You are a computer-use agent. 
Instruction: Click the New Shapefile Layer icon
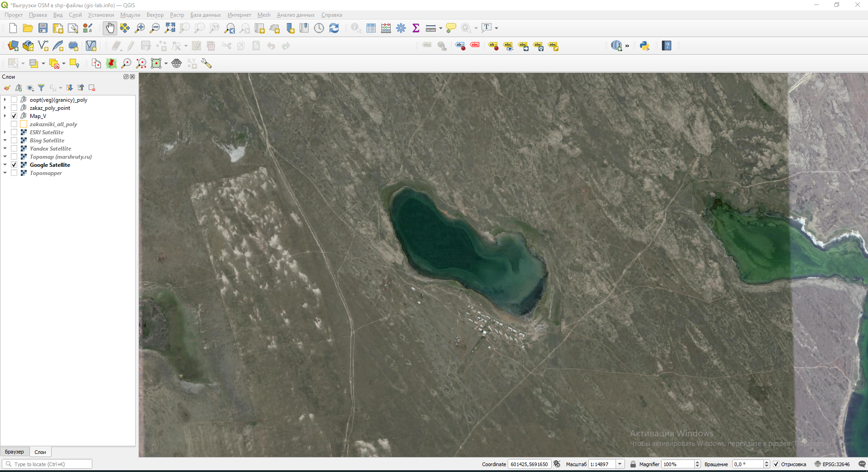(x=43, y=46)
